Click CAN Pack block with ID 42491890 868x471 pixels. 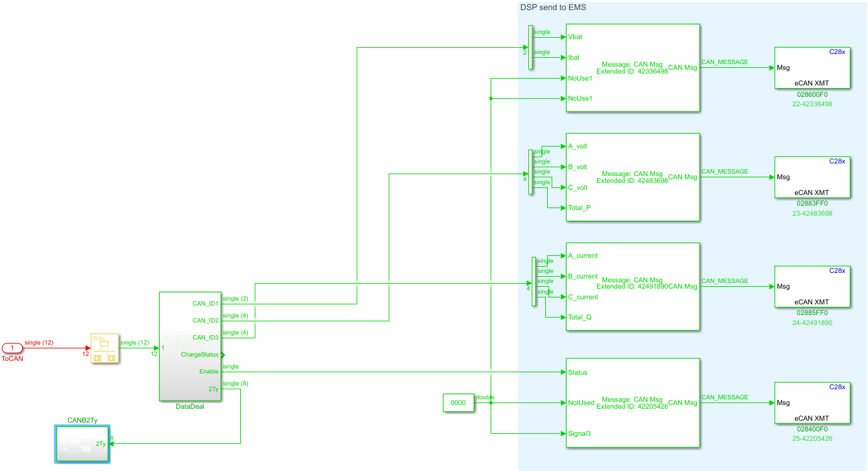click(633, 286)
